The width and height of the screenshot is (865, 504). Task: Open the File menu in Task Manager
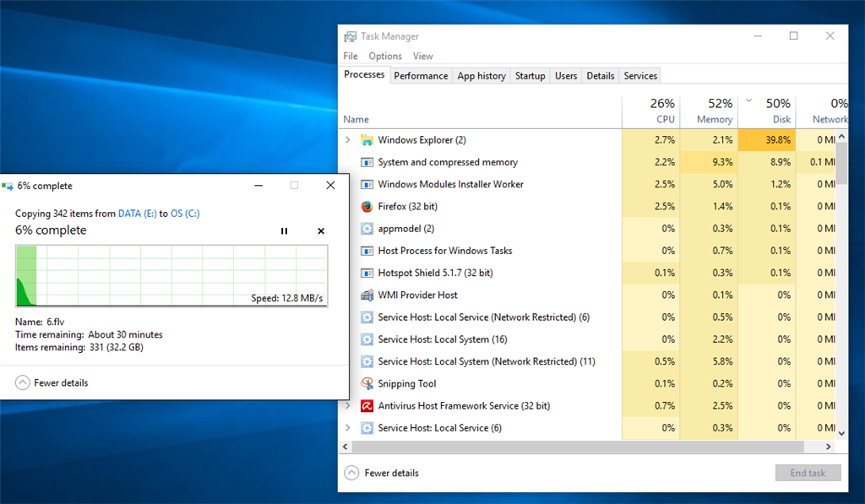click(351, 57)
